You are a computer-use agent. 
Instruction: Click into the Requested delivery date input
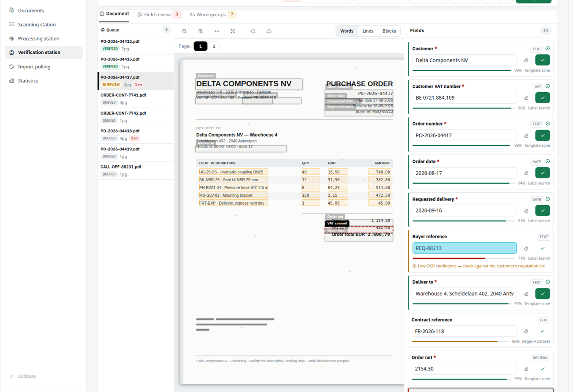pyautogui.click(x=465, y=211)
